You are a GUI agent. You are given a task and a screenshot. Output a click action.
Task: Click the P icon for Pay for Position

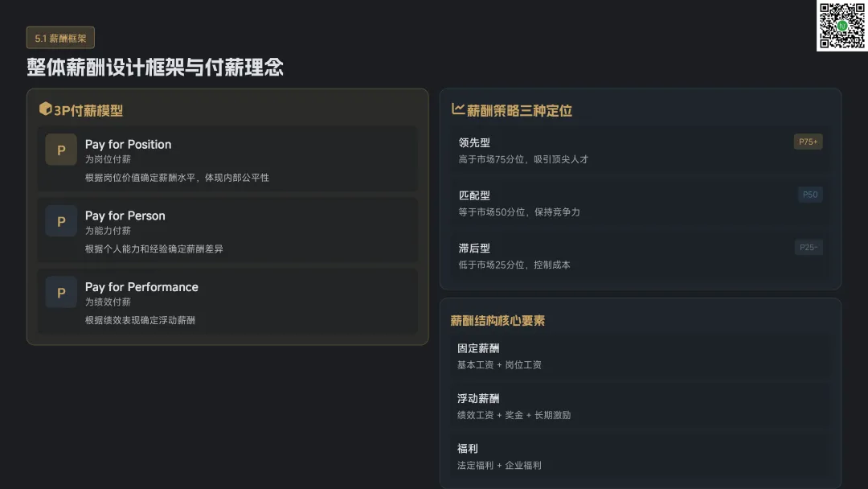[61, 150]
